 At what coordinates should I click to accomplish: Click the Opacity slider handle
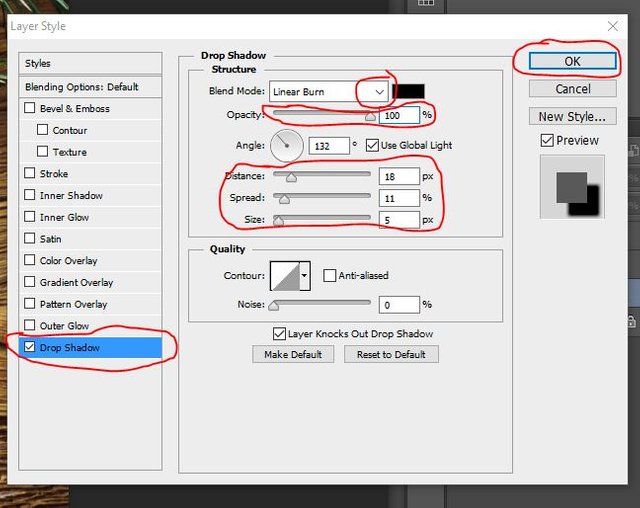click(x=370, y=117)
